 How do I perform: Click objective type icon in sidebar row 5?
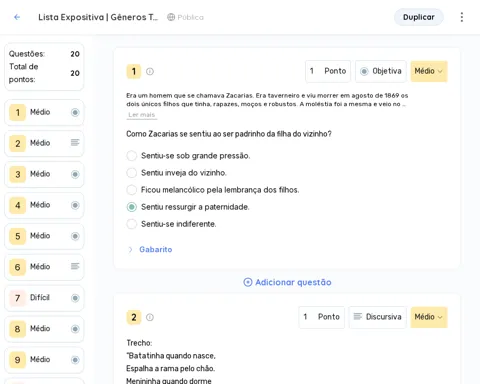(75, 236)
